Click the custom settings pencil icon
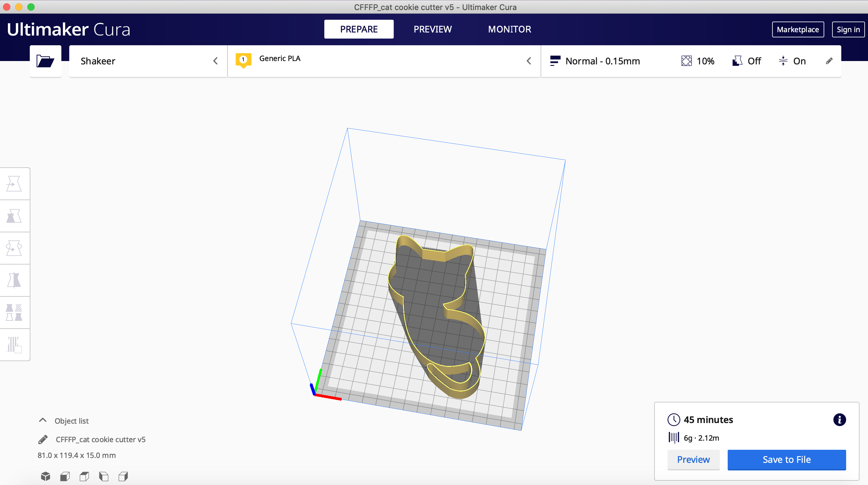Screen dimensions: 868x485 829,61
